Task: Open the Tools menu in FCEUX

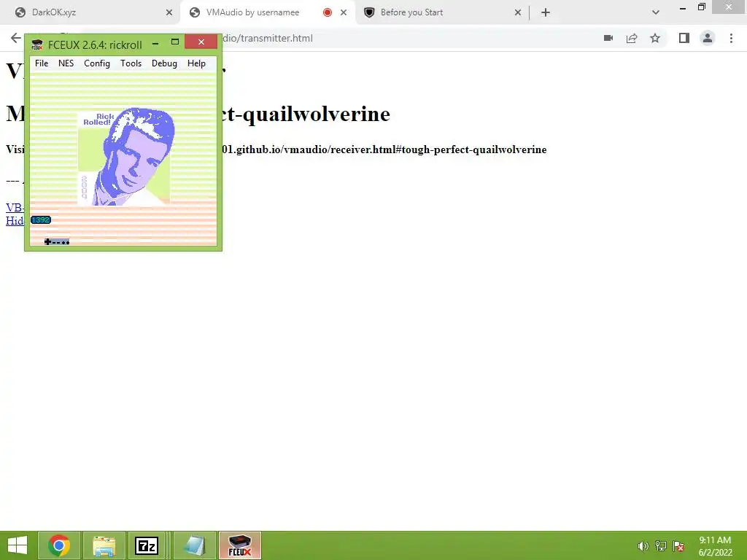Action: [131, 63]
